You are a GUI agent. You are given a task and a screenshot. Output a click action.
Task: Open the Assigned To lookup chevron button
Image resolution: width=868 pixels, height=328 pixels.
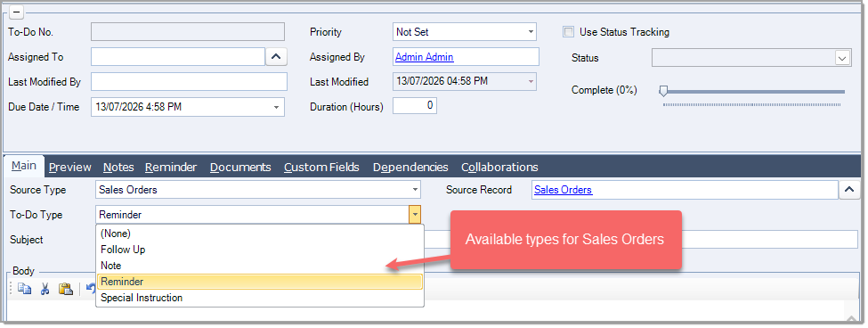(x=276, y=56)
